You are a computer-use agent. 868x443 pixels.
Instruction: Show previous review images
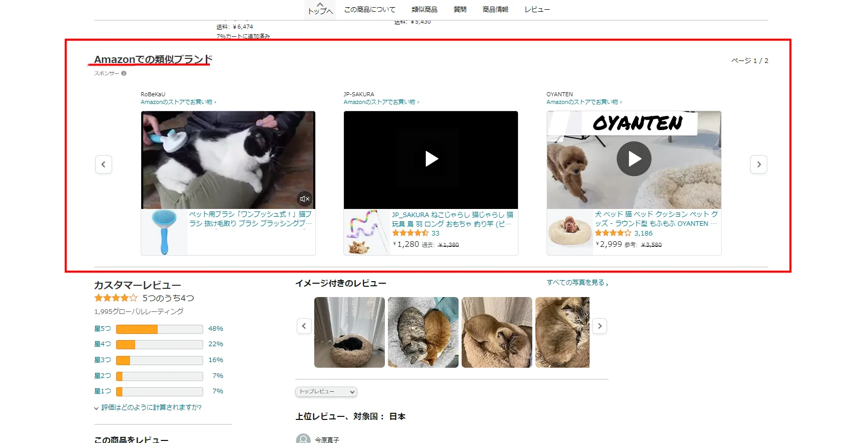304,326
